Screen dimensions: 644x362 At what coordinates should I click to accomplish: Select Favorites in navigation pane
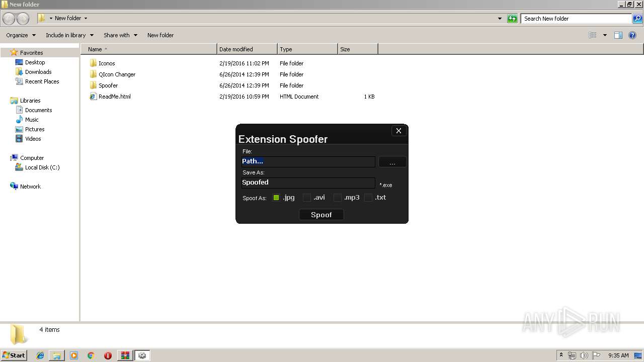pos(31,53)
